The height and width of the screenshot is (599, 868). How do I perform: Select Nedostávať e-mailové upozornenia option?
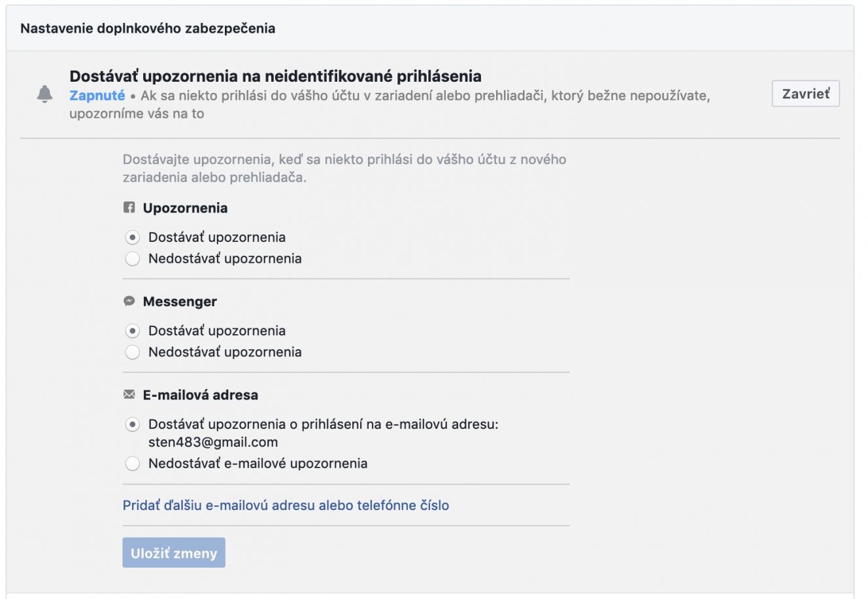[x=133, y=464]
